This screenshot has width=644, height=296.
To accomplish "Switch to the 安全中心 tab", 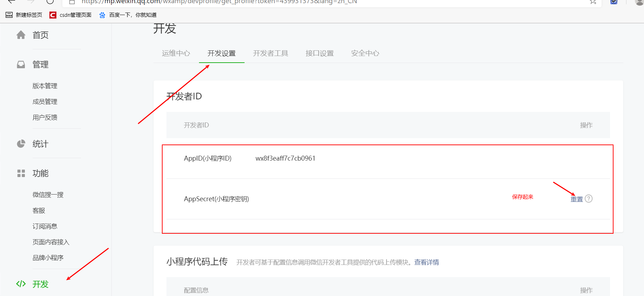I will pos(365,53).
